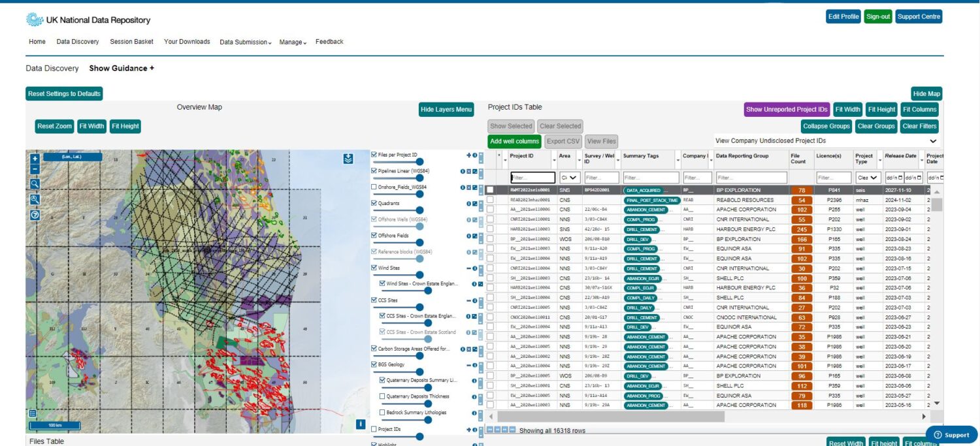The width and height of the screenshot is (980, 446).
Task: Click the Show Unreported Project IDs button
Action: [786, 109]
